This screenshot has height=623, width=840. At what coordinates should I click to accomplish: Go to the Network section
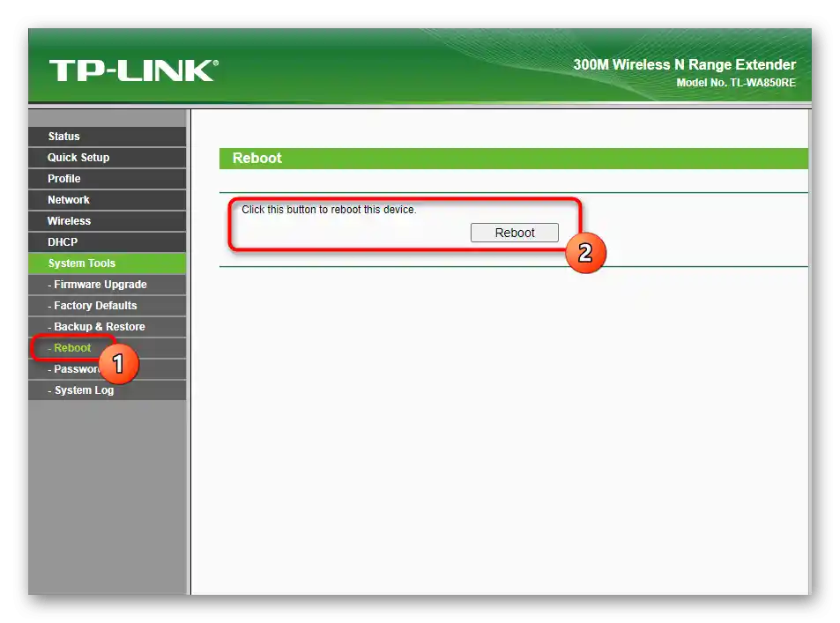click(108, 200)
